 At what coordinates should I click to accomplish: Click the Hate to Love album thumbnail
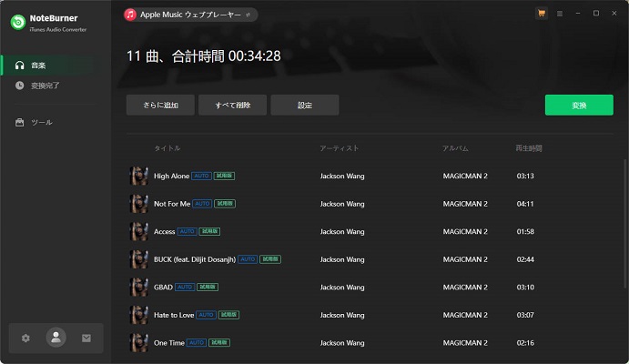click(138, 315)
